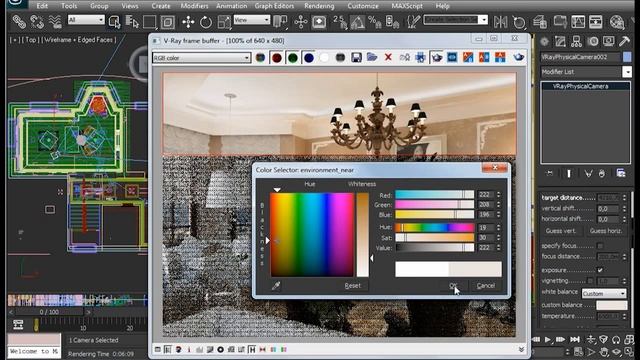Toggle red channel in V-Ray frame buffer
Viewport: 640px width, 360px height.
[x=277, y=58]
